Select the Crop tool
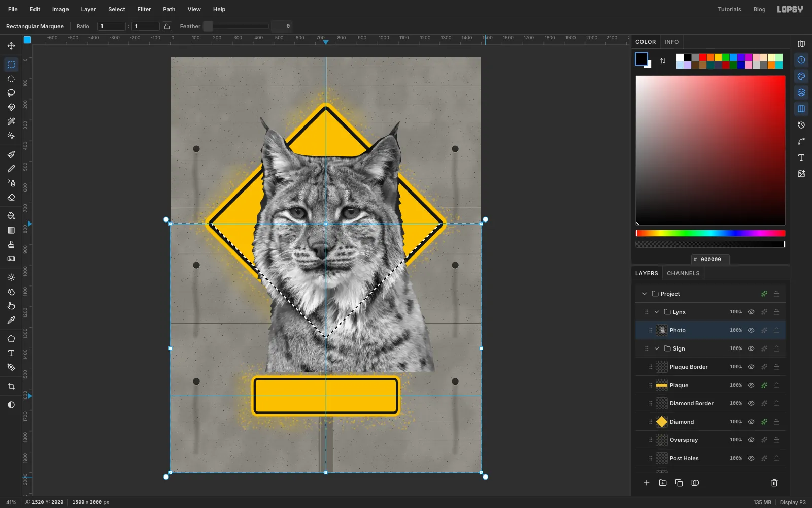 click(x=11, y=386)
